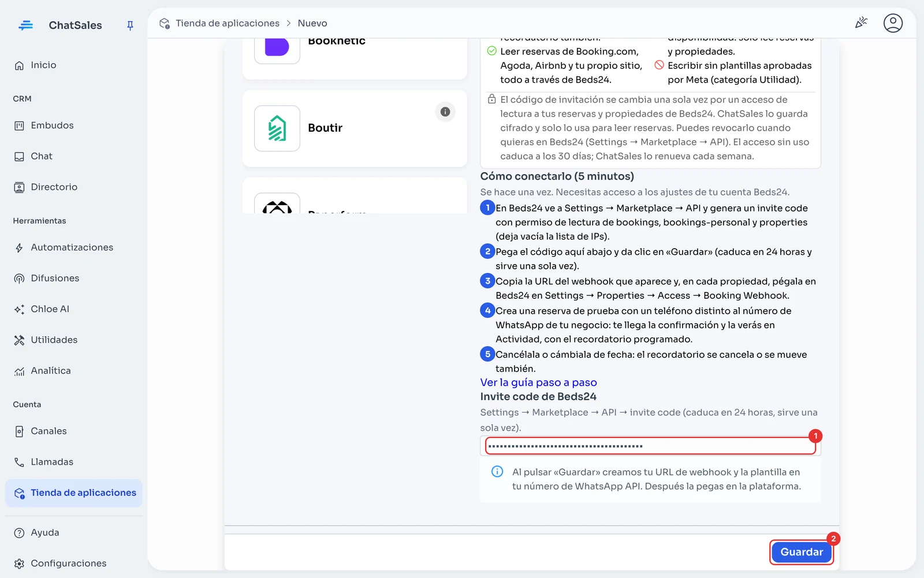924x578 pixels.
Task: Click the Nuevo breadcrumb item
Action: [312, 23]
